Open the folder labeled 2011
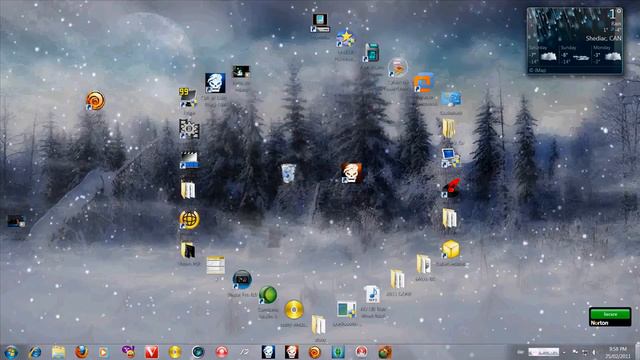Viewport: 640px width, 360px height. (397, 279)
